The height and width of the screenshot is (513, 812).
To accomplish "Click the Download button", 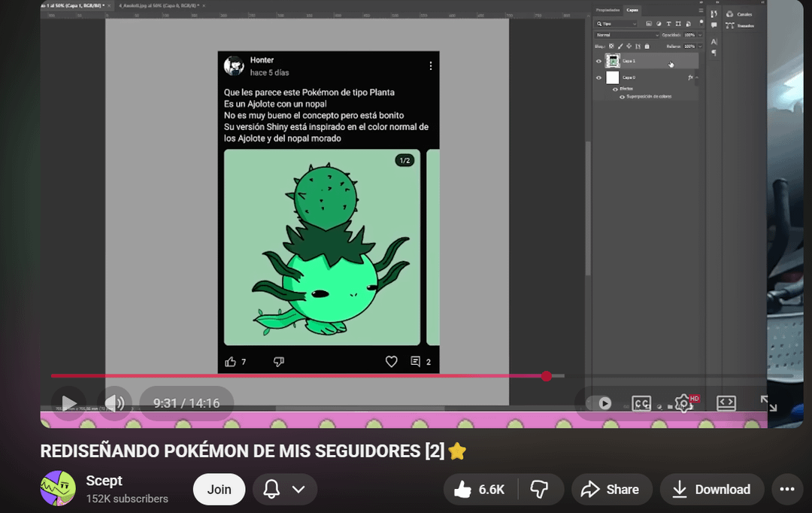I will (711, 490).
